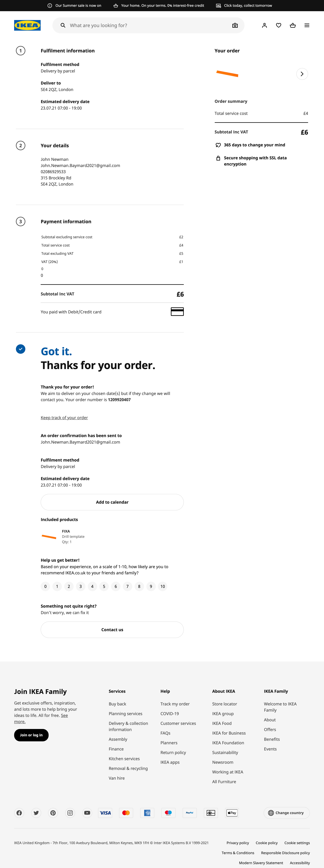Open the hamburger menu
The height and width of the screenshot is (868, 324).
(307, 25)
